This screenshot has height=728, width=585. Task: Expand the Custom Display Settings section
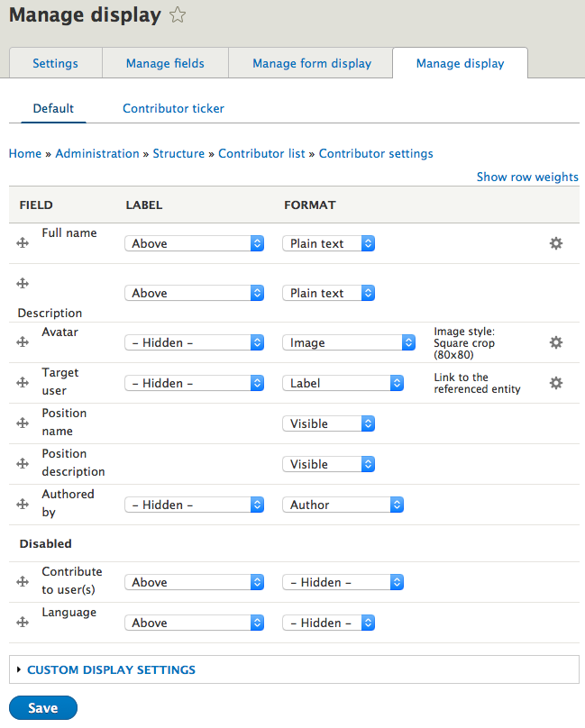point(111,669)
